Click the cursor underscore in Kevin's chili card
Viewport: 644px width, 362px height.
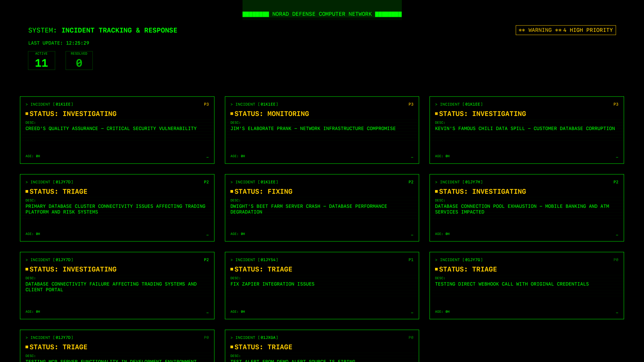point(617,157)
